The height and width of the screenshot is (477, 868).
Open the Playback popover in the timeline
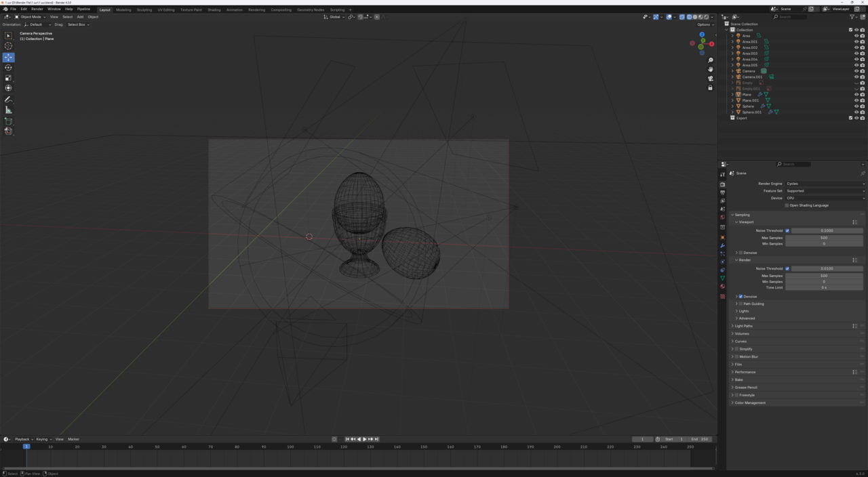click(x=22, y=439)
